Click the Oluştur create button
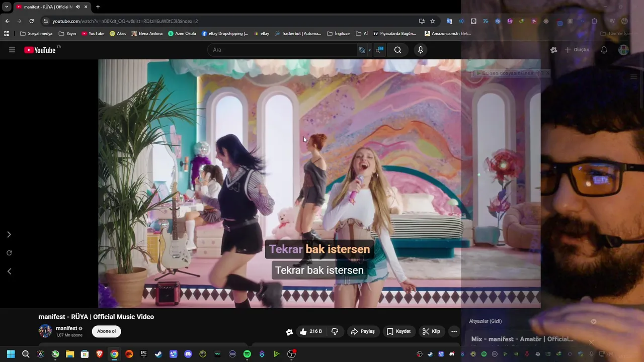This screenshot has width=644, height=362. click(577, 50)
